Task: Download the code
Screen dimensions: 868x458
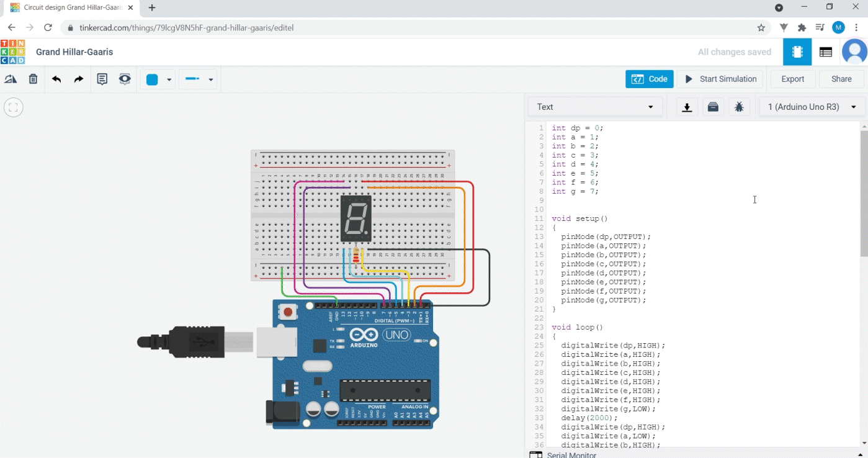Action: (x=687, y=107)
